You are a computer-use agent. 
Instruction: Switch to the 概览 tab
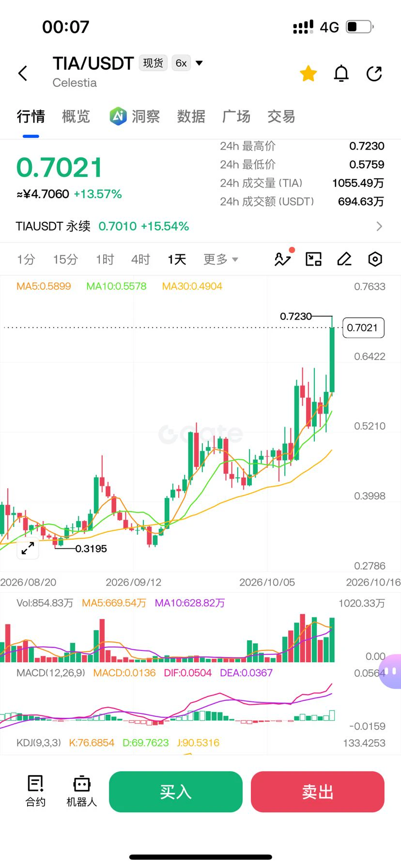click(x=76, y=116)
